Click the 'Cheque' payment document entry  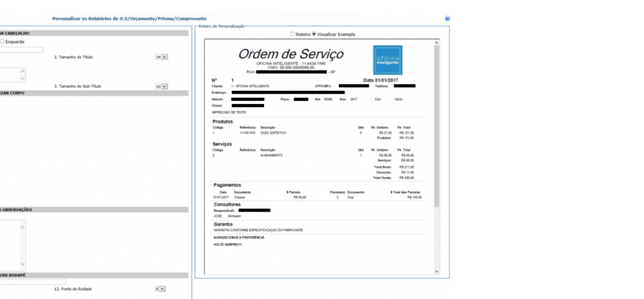[x=240, y=198]
